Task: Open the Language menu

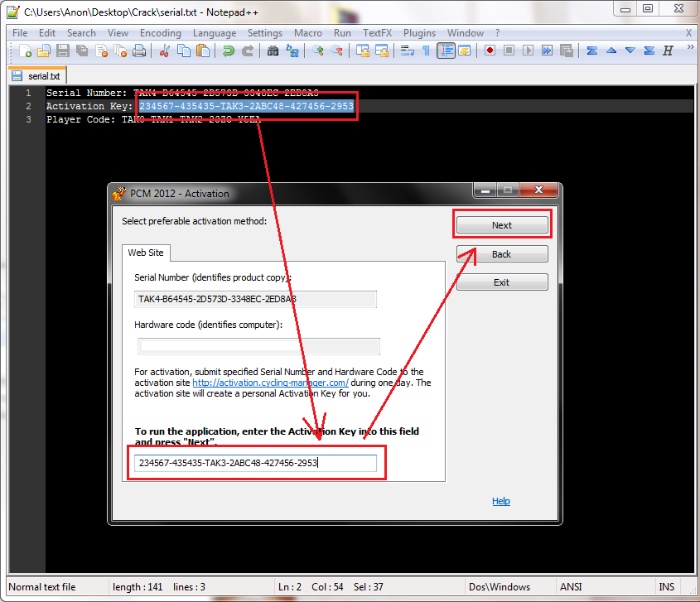Action: (x=215, y=33)
